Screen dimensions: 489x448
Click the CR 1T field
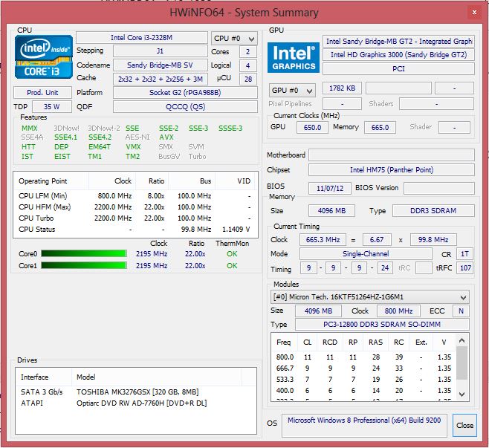pyautogui.click(x=464, y=254)
